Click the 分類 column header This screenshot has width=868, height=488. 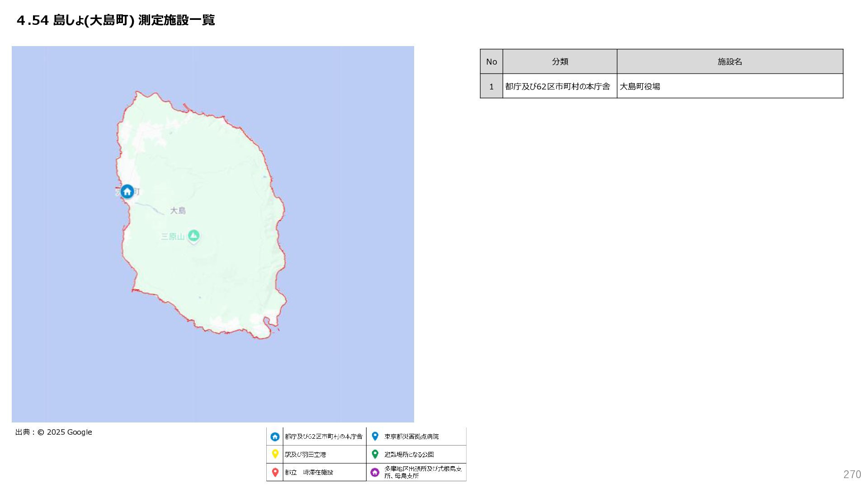click(x=560, y=61)
